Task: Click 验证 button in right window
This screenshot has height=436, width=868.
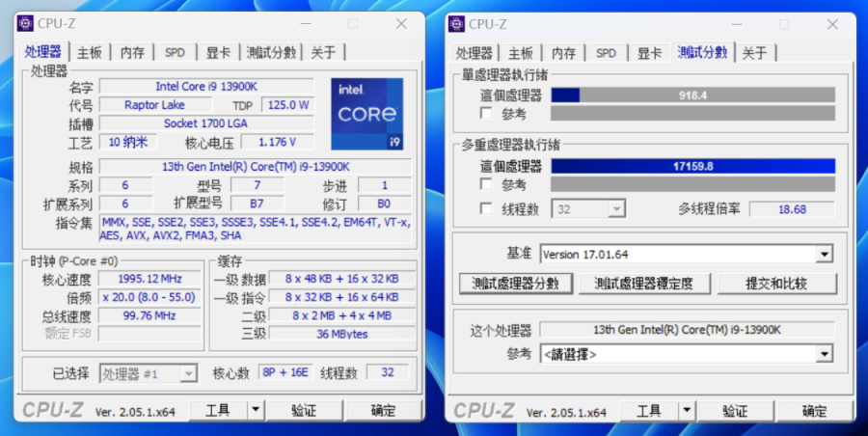Action: click(x=735, y=411)
